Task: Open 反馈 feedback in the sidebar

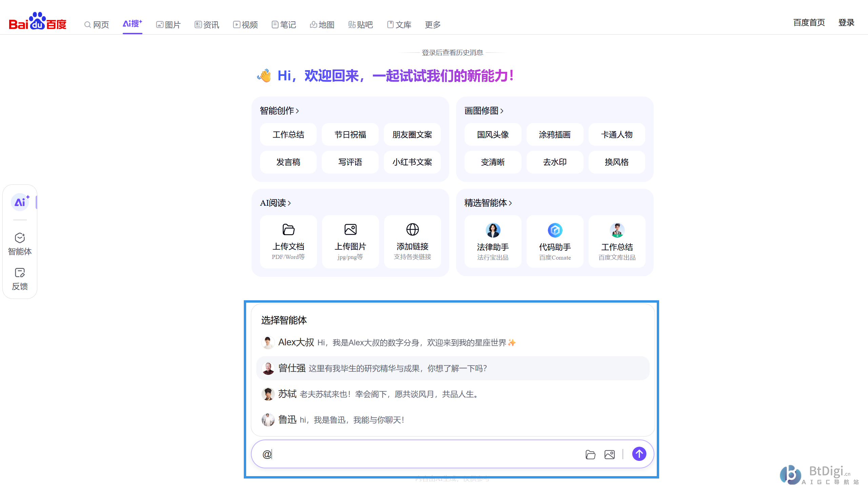Action: [x=20, y=279]
